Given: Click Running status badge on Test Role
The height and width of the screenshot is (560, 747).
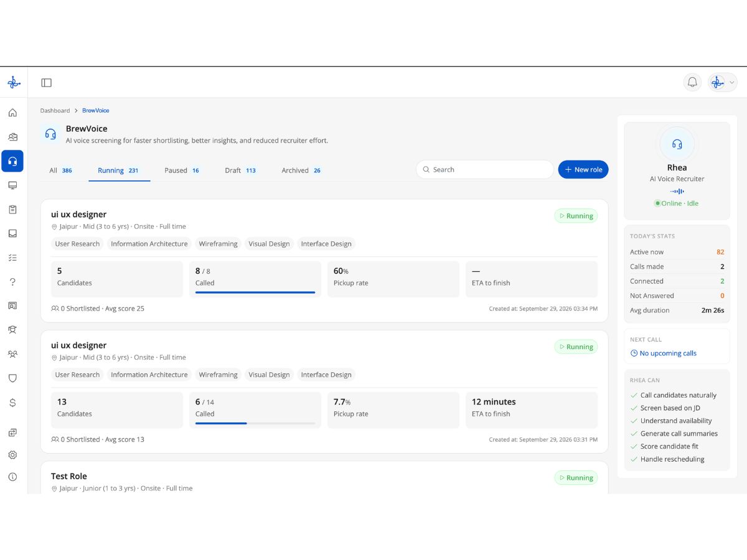Looking at the screenshot, I should pyautogui.click(x=576, y=478).
